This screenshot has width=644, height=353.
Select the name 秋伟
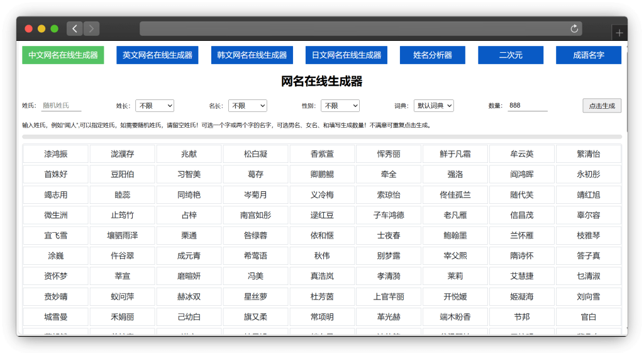pyautogui.click(x=322, y=255)
